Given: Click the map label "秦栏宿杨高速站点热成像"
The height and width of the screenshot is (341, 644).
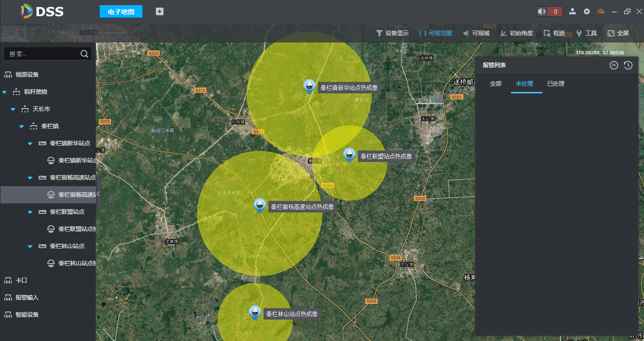Looking at the screenshot, I should [x=302, y=207].
